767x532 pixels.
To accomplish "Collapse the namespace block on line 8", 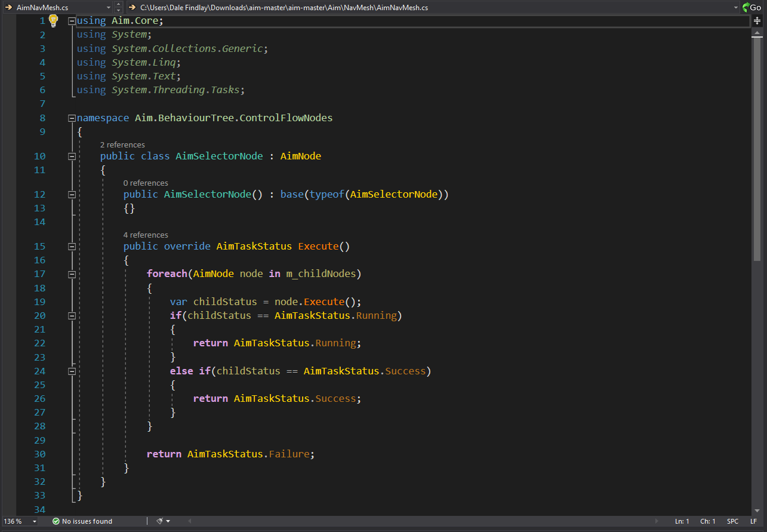I will click(72, 118).
